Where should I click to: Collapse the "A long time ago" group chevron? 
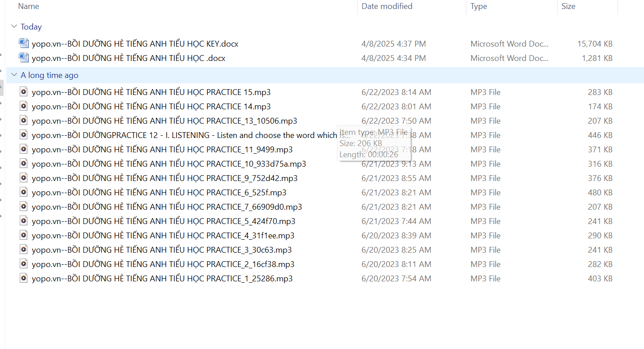point(14,75)
